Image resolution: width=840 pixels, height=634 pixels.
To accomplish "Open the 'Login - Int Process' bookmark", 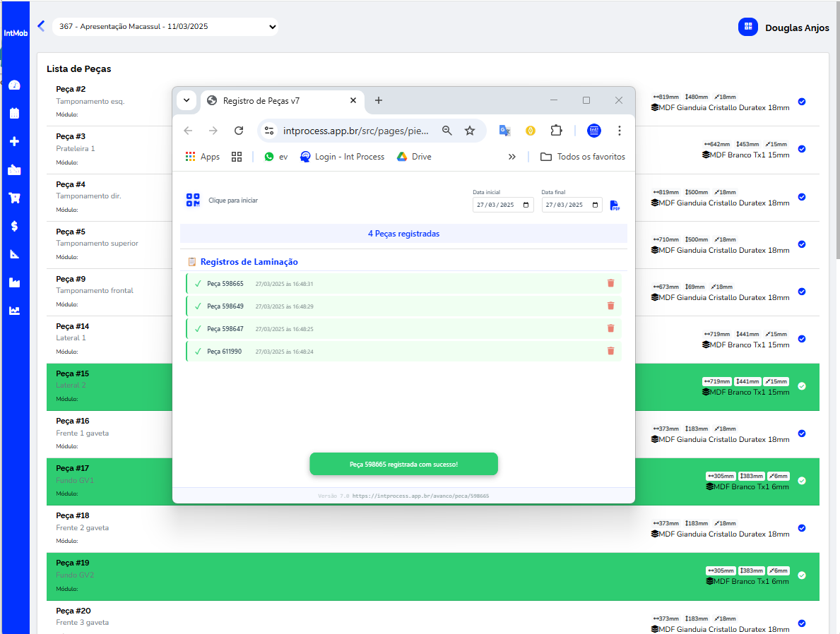I will point(343,157).
